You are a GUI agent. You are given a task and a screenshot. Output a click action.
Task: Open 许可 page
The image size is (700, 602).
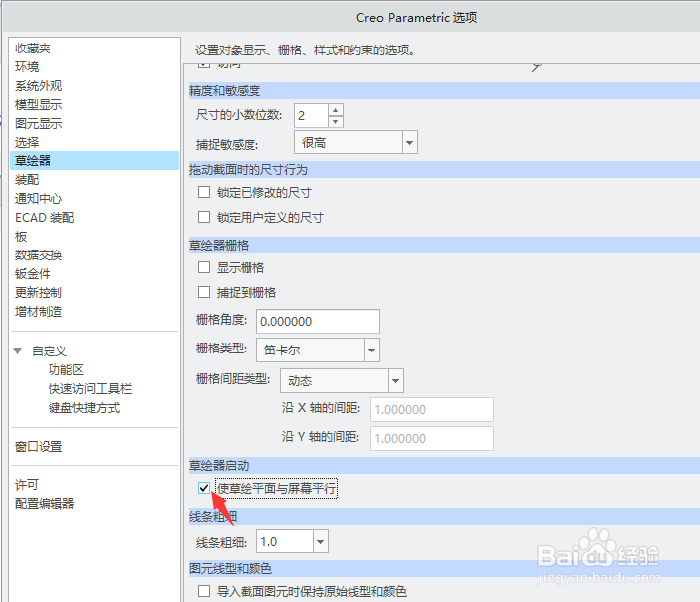click(x=27, y=484)
